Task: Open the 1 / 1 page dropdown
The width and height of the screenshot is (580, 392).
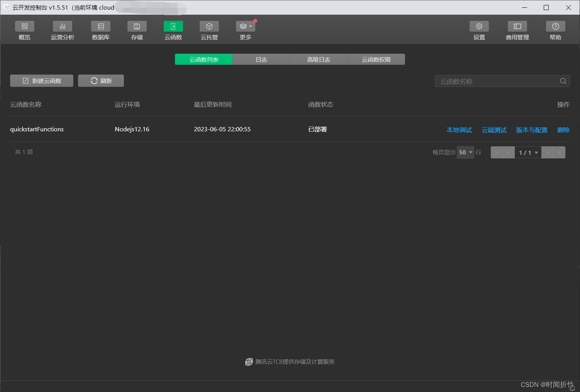Action: coord(528,153)
